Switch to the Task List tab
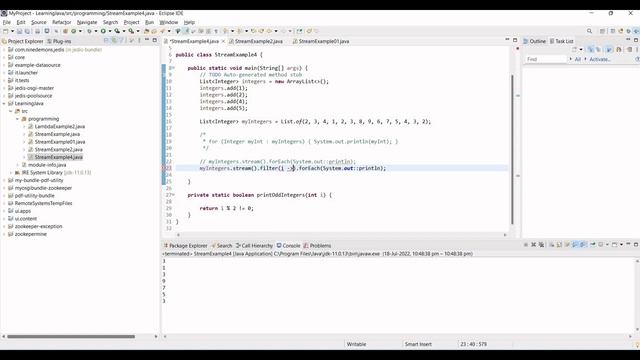Image resolution: width=640 pixels, height=360 pixels. (562, 41)
